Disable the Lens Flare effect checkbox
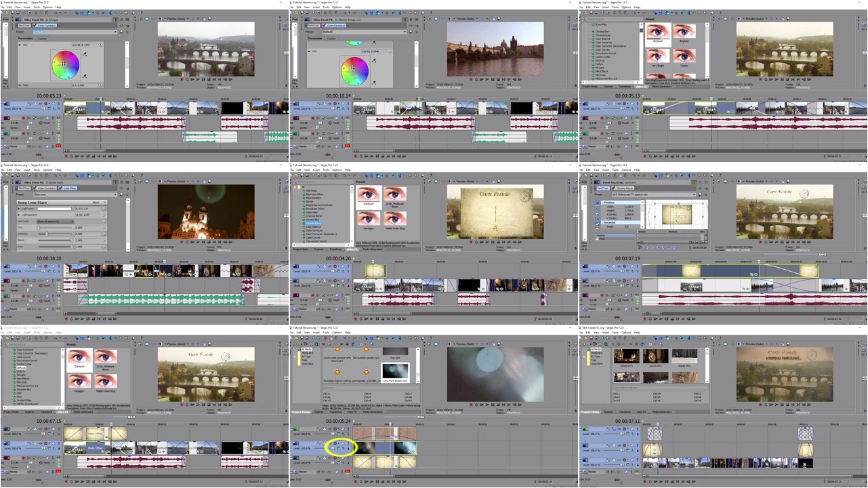 click(x=62, y=188)
